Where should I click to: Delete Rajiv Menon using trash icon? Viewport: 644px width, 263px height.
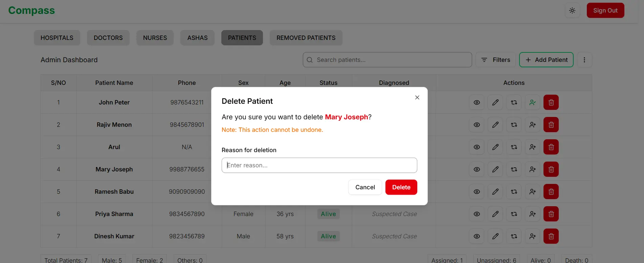(x=551, y=125)
